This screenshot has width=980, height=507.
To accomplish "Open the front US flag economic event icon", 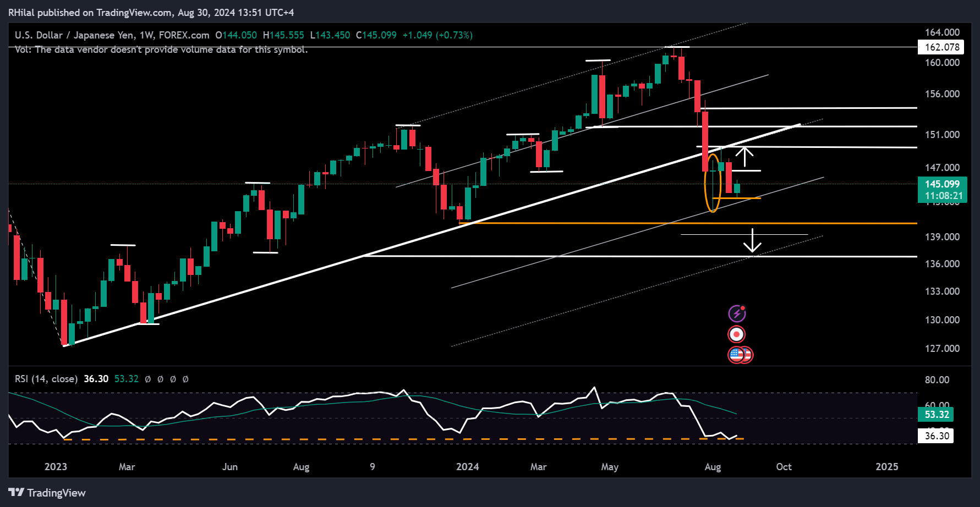I will 737,355.
